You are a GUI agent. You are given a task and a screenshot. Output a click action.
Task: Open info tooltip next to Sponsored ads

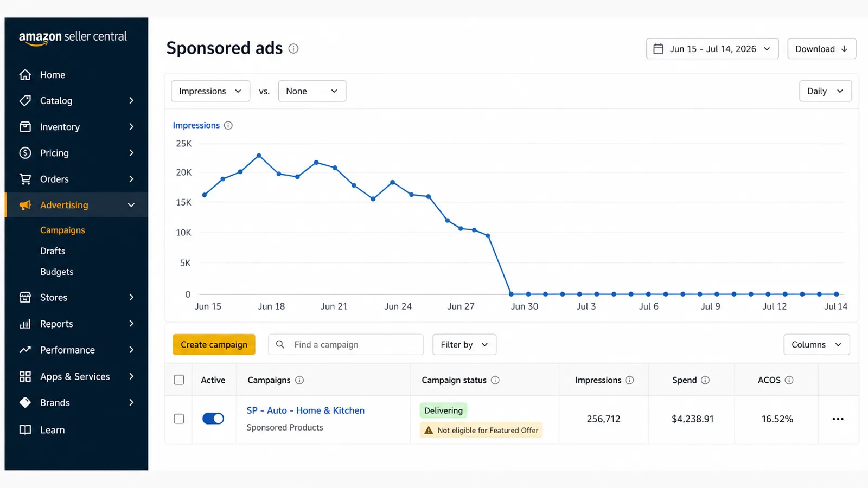[293, 48]
